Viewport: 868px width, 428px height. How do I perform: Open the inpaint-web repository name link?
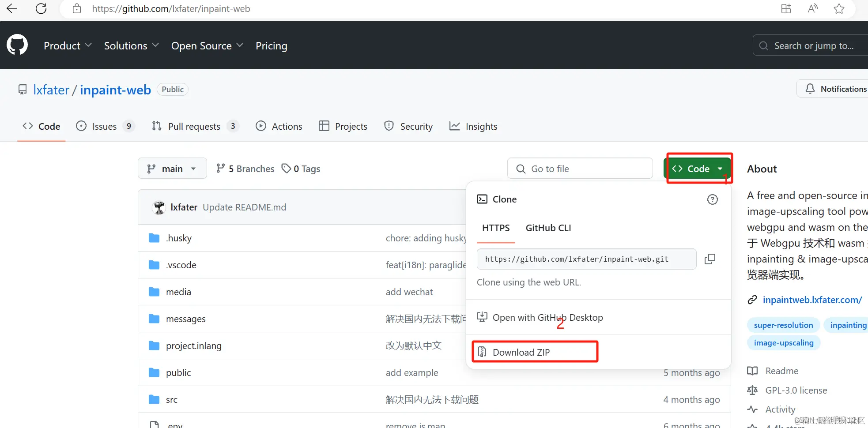click(115, 90)
